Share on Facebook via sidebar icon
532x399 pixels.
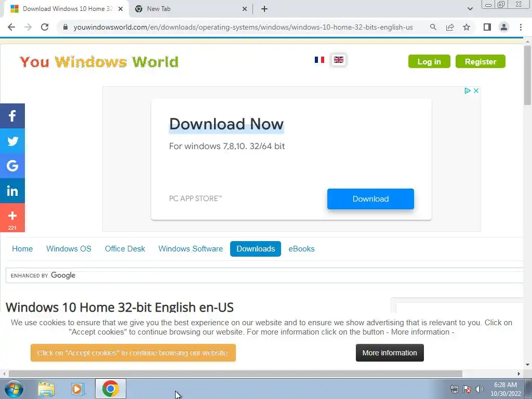point(12,116)
